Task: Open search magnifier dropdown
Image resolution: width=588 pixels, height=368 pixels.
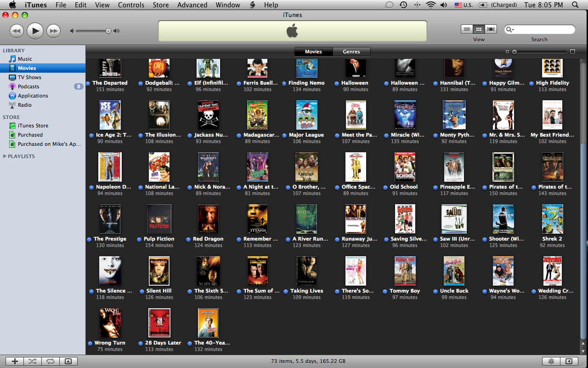Action: coord(510,29)
